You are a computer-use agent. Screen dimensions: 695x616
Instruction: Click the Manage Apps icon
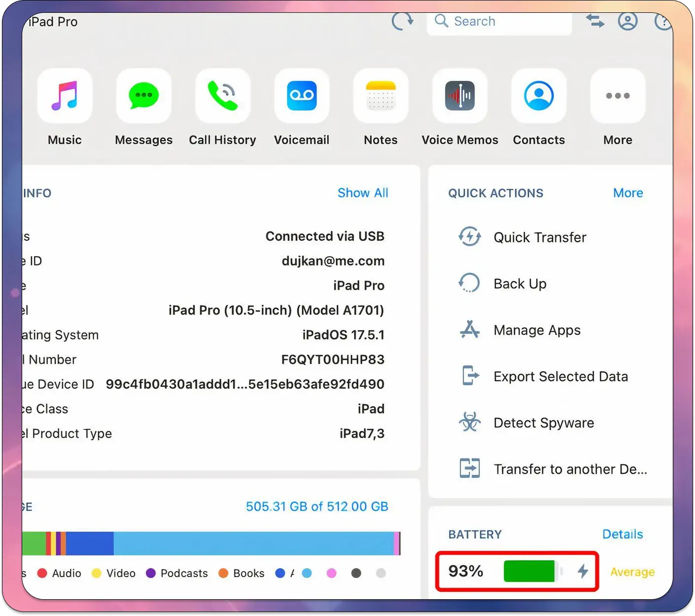pos(469,329)
